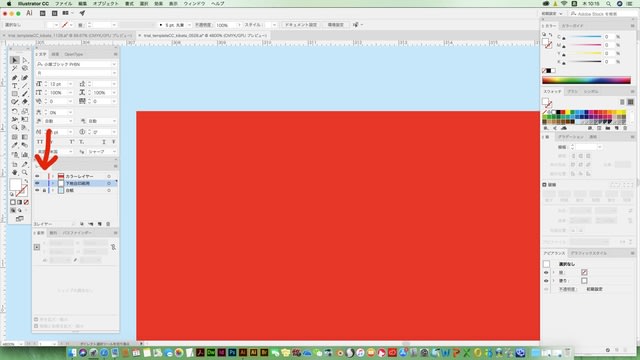Click the ドキュメント設定 button
This screenshot has width=640, height=360.
coord(301,25)
